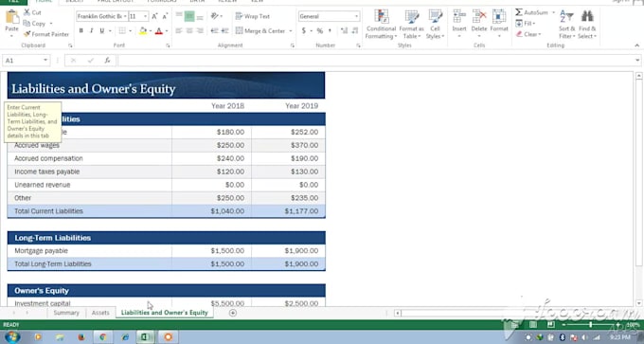This screenshot has width=644, height=344.
Task: Open Sort & Filter menu
Action: [x=566, y=25]
